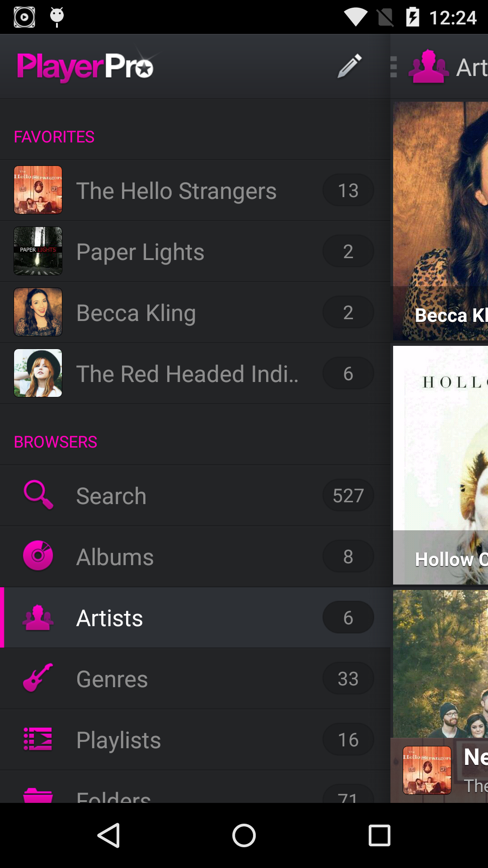Click the Artists header icon
Viewport: 488px width, 868px height.
[x=428, y=66]
